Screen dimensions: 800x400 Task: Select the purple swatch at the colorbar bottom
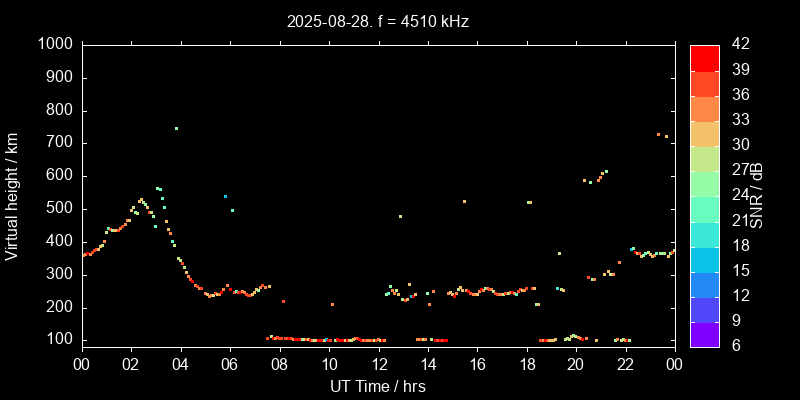pyautogui.click(x=704, y=335)
